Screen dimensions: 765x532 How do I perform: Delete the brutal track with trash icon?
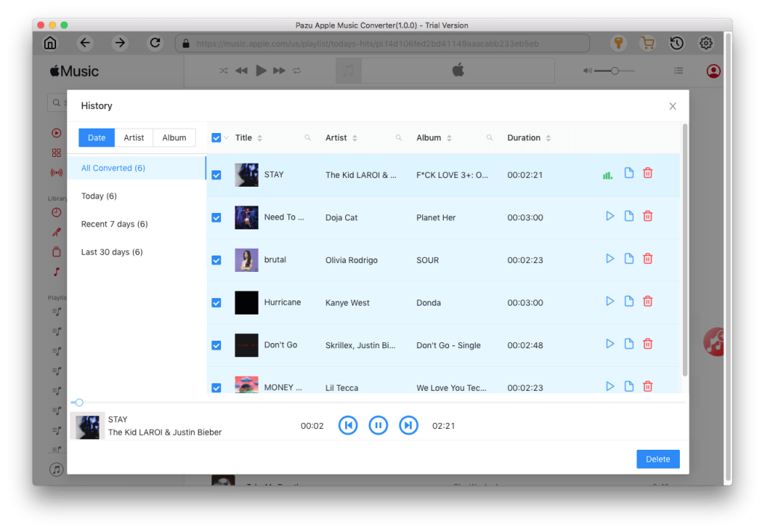pyautogui.click(x=648, y=259)
